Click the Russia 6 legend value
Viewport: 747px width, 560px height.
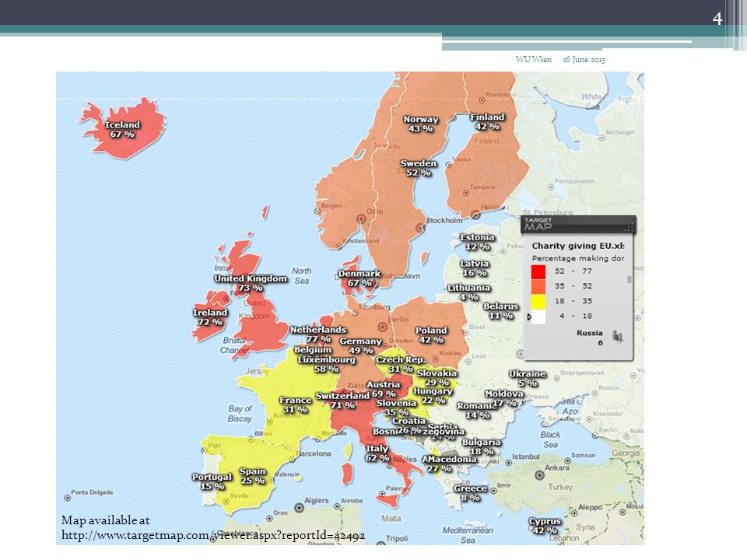pos(590,338)
